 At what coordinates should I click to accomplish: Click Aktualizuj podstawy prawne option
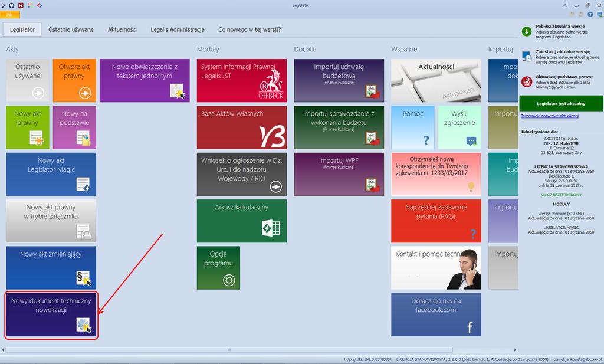[562, 81]
